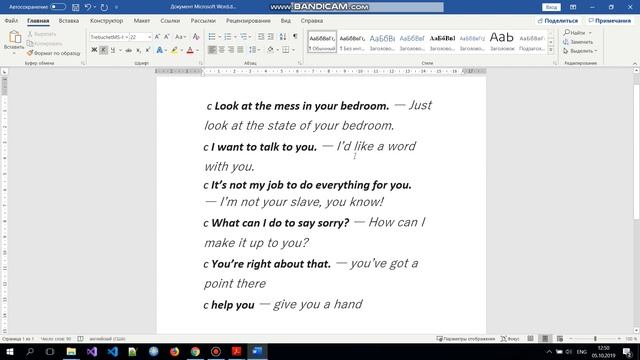This screenshot has height=360, width=640.
Task: Open the Windows Start menu
Action: (9, 351)
